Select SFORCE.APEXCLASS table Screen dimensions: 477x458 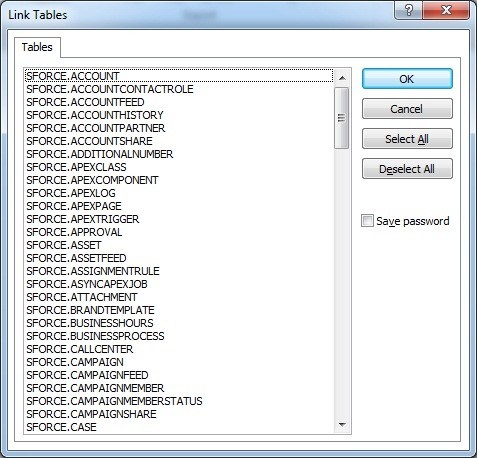tap(179, 167)
